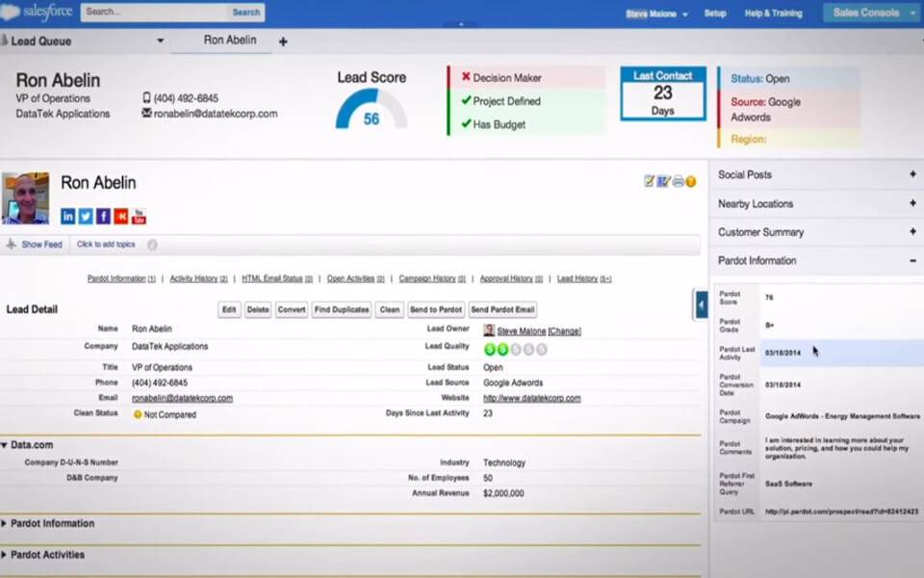Viewport: 924px width, 578px height.
Task: Click the Edit lead button
Action: [229, 309]
